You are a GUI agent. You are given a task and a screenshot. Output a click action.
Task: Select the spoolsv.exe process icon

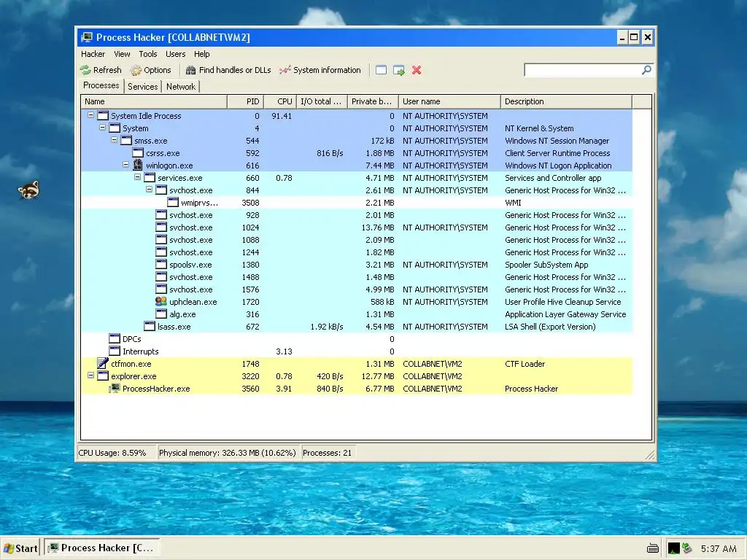[161, 264]
